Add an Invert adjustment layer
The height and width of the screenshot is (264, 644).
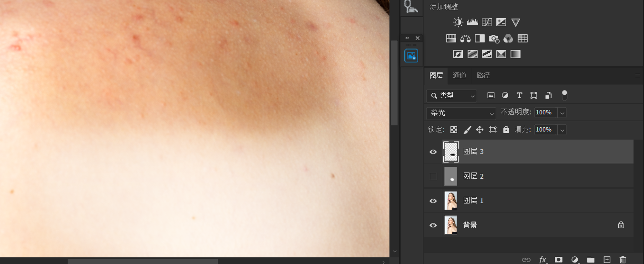click(x=458, y=54)
